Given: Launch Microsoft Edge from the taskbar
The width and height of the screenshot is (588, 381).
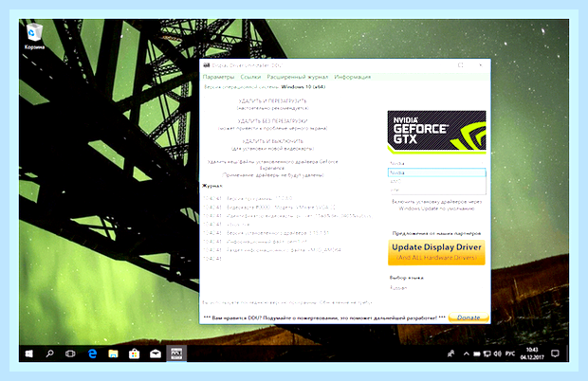Looking at the screenshot, I should pos(92,354).
